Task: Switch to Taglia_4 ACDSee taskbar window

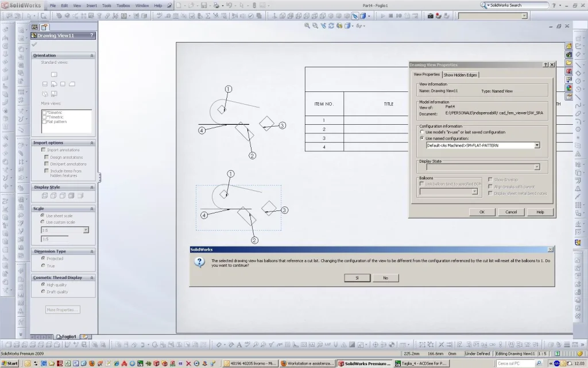Action: [x=421, y=363]
